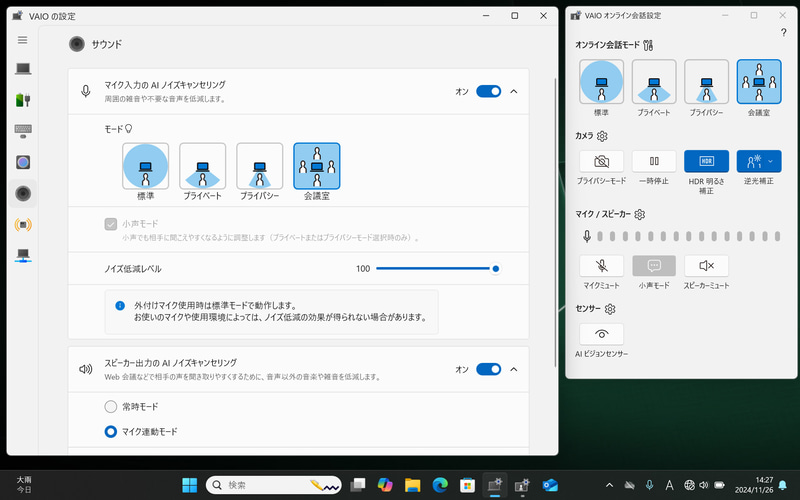800x500 pixels.
Task: Open Task View from taskbar
Action: click(358, 485)
